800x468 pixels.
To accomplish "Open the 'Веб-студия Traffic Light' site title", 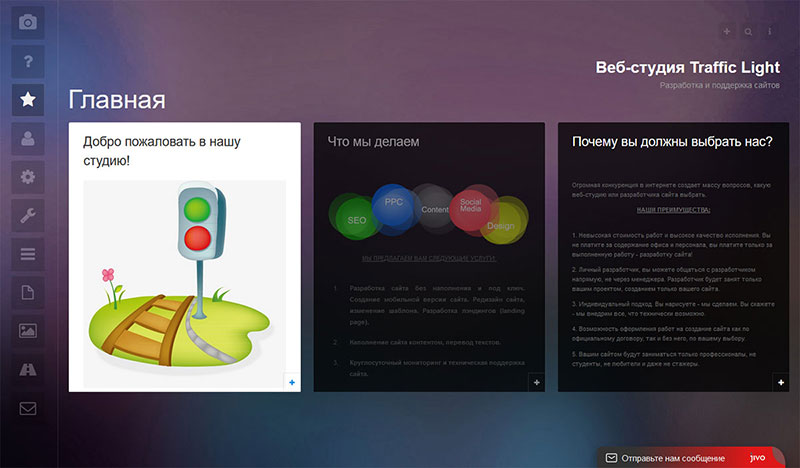I will (688, 67).
